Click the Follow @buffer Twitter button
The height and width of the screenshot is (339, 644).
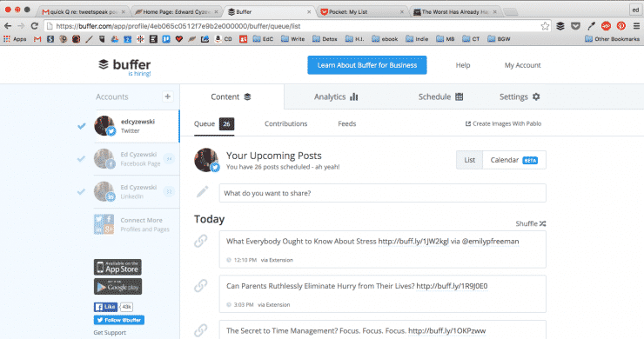coord(119,320)
